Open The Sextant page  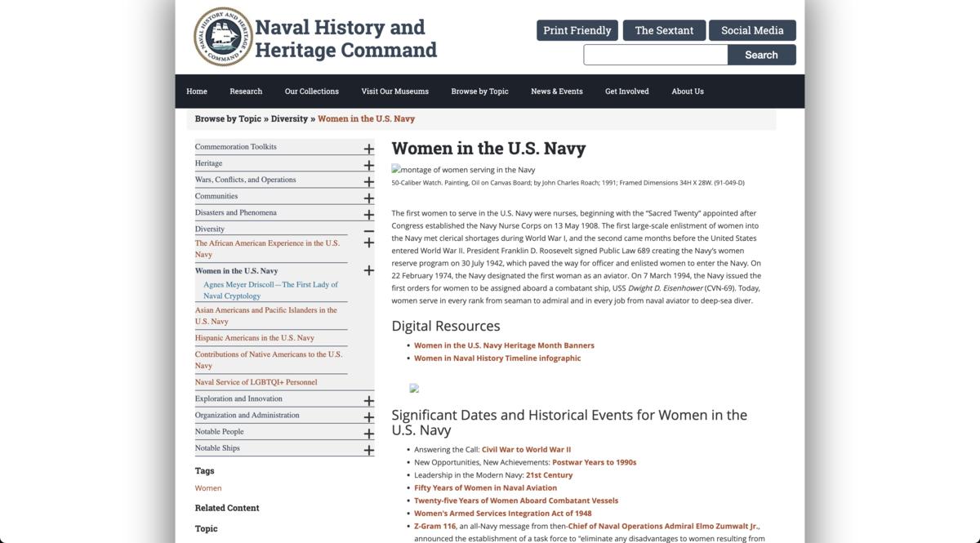pyautogui.click(x=664, y=30)
